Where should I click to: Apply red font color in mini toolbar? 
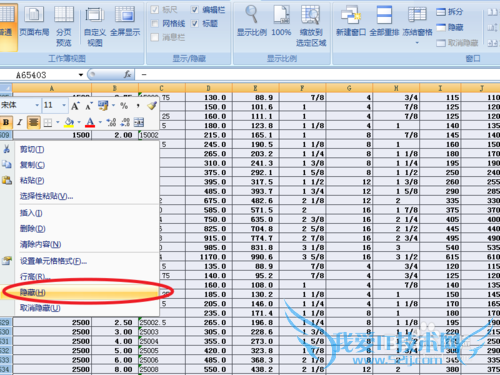point(90,122)
